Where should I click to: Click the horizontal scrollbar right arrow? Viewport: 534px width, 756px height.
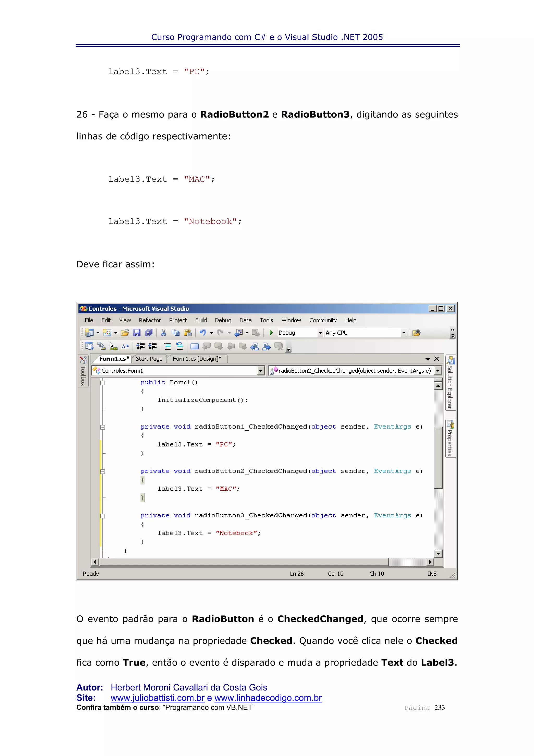[x=430, y=562]
